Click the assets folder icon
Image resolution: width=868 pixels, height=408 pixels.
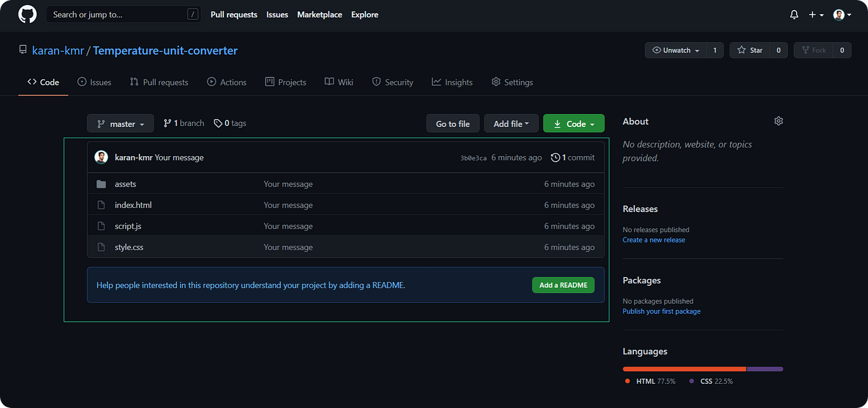point(101,184)
